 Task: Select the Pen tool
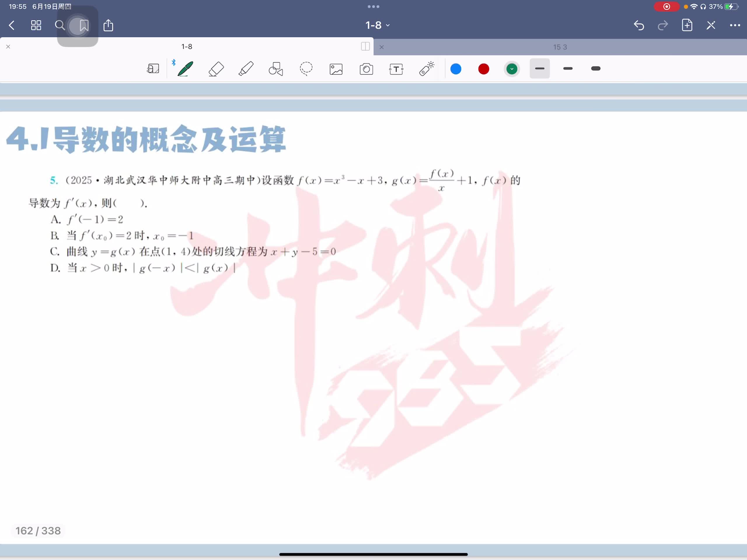[185, 69]
